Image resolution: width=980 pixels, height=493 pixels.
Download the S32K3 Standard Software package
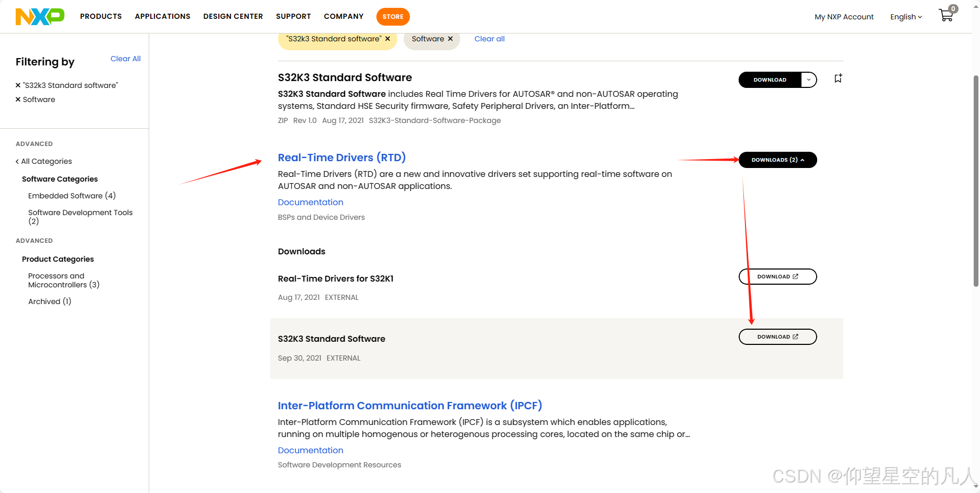coord(770,80)
